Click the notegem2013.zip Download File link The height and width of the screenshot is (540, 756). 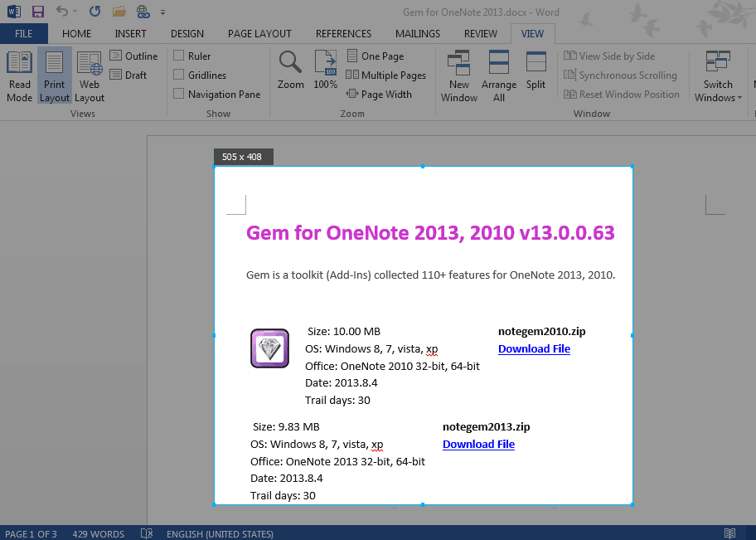pyautogui.click(x=478, y=444)
